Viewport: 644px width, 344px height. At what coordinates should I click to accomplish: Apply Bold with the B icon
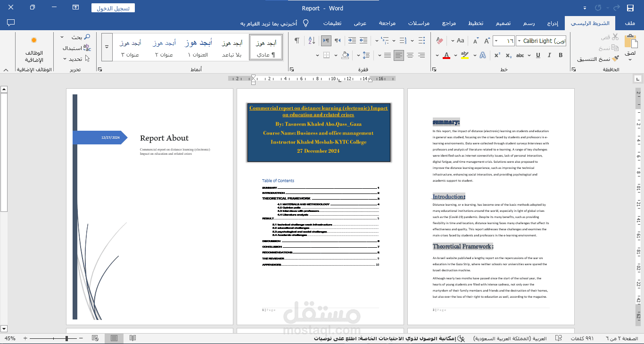[x=561, y=55]
